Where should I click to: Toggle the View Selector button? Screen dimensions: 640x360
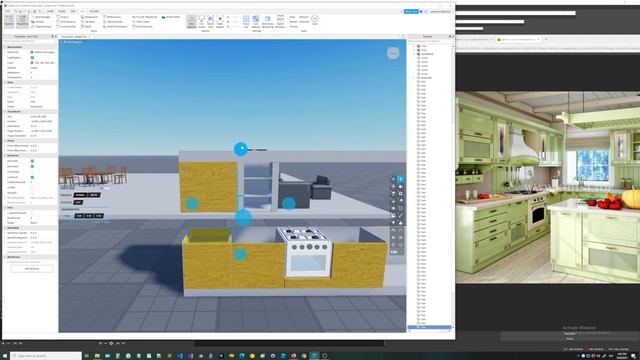coord(191,22)
